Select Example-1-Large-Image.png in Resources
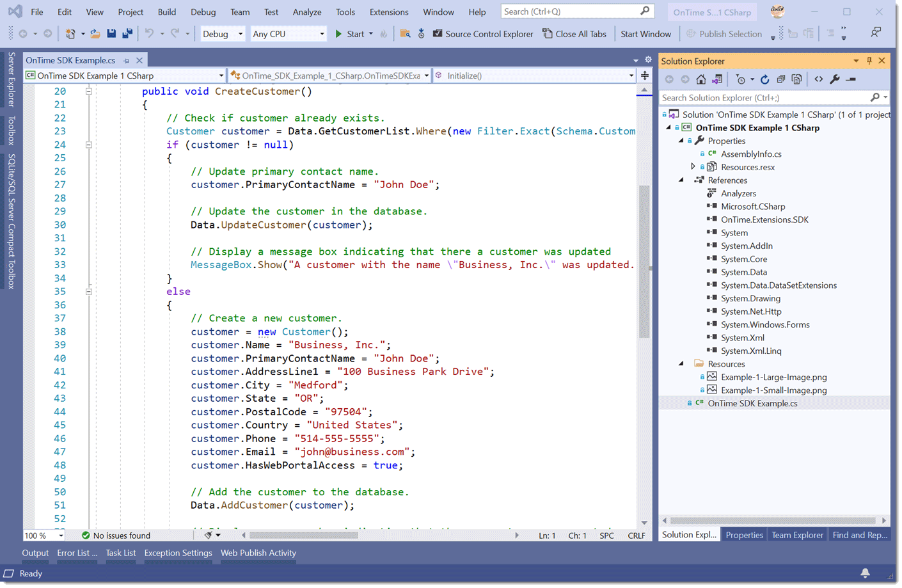The image size is (902, 588). [x=773, y=377]
